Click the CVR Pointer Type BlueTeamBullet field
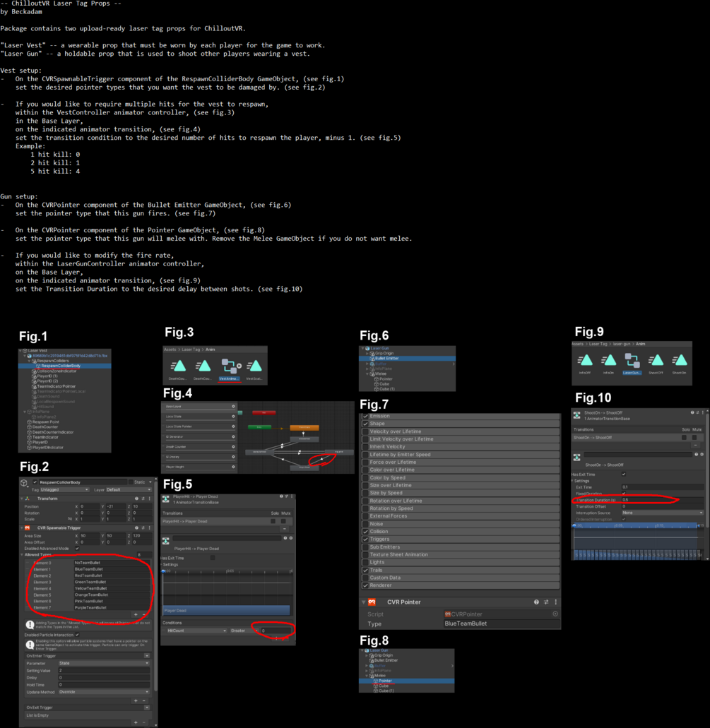The height and width of the screenshot is (728, 710). (502, 623)
